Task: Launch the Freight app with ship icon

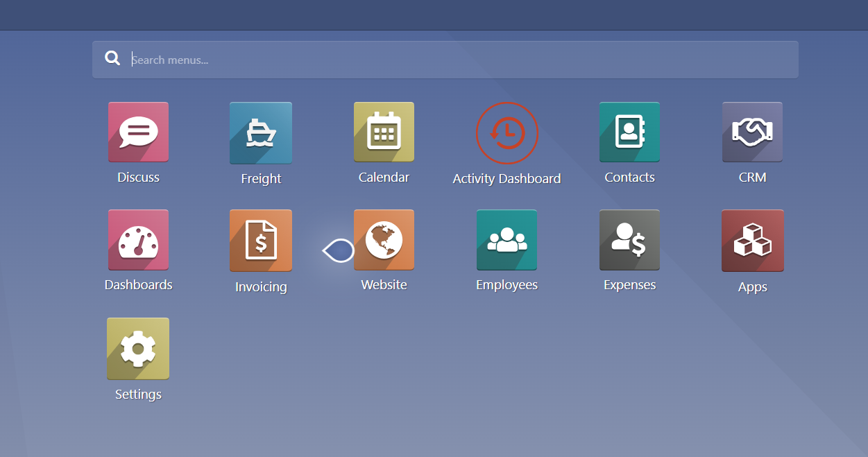Action: (x=261, y=132)
